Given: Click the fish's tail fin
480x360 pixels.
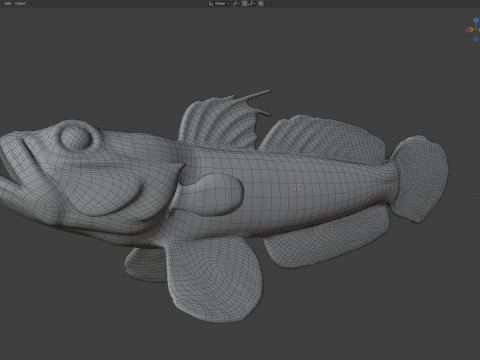Looking at the screenshot, I should pyautogui.click(x=420, y=178).
